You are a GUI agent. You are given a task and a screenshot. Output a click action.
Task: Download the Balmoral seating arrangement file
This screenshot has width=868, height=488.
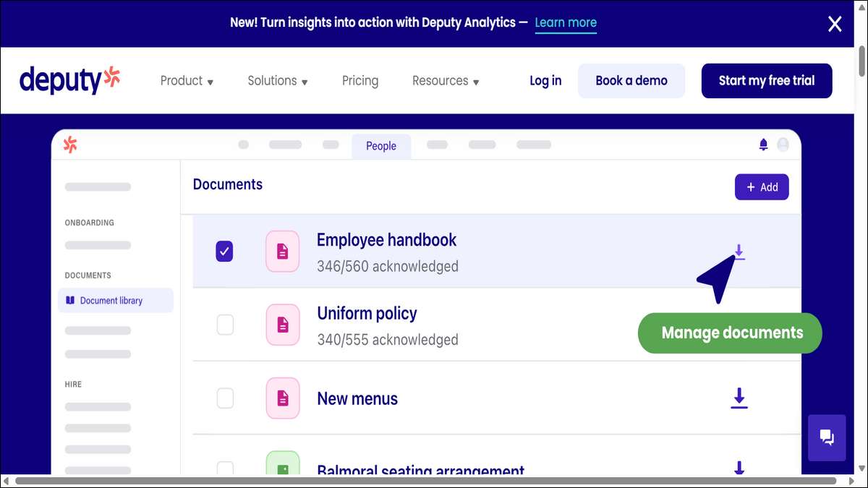(739, 468)
